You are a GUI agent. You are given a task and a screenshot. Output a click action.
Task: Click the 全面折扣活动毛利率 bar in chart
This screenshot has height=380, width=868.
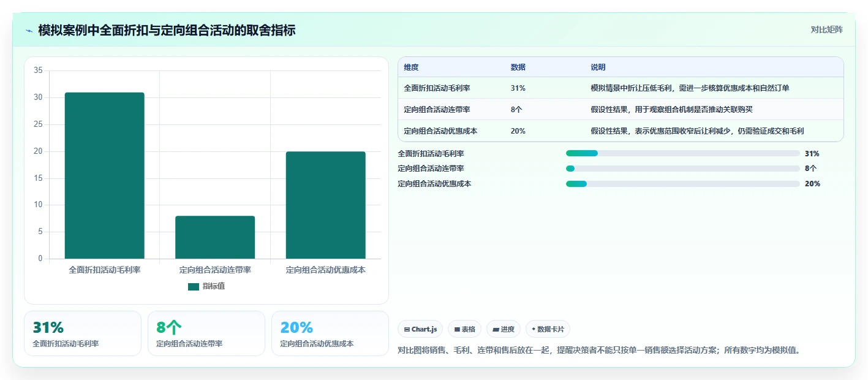pyautogui.click(x=105, y=175)
